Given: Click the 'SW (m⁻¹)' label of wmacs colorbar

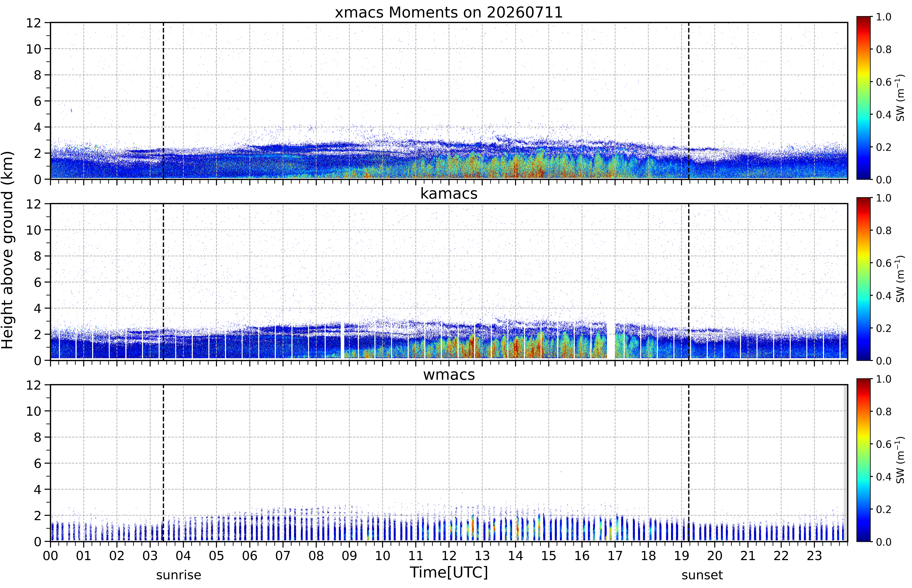Looking at the screenshot, I should pos(900,460).
